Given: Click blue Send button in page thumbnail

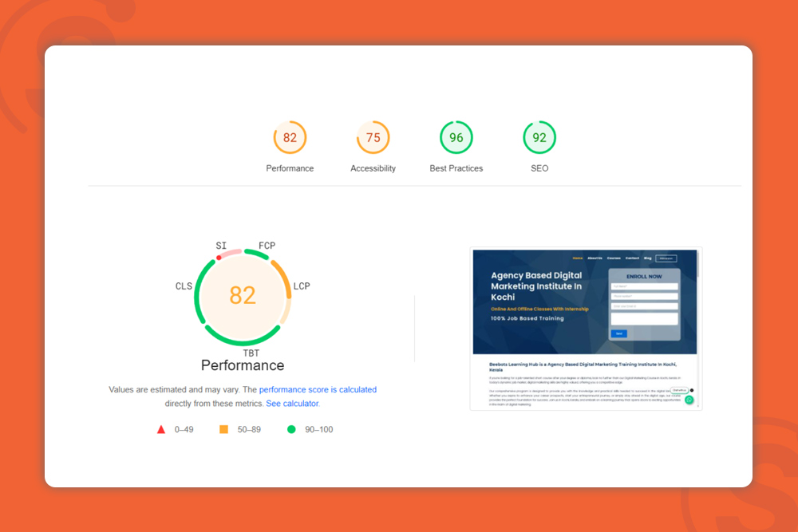Looking at the screenshot, I should 619,333.
